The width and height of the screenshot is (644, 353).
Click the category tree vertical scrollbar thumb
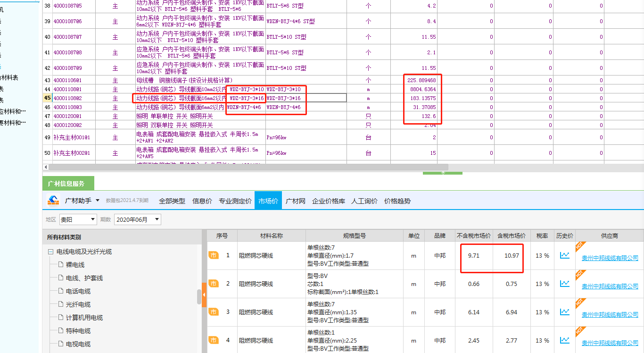click(199, 296)
